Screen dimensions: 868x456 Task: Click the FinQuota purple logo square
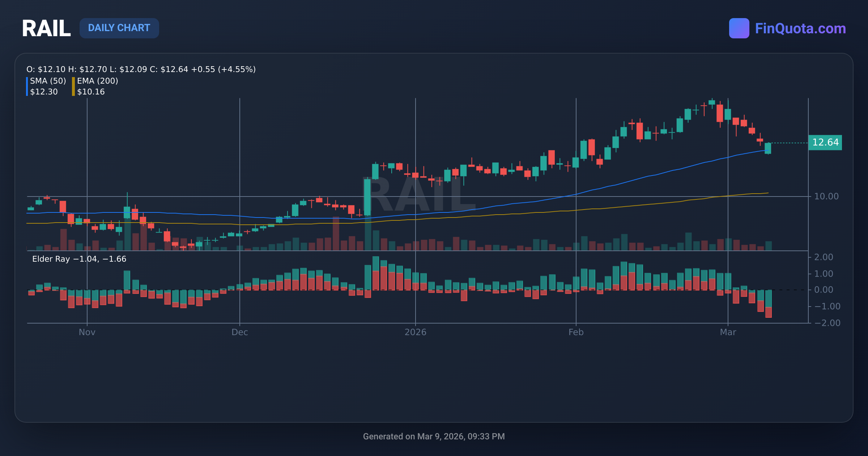(x=739, y=28)
